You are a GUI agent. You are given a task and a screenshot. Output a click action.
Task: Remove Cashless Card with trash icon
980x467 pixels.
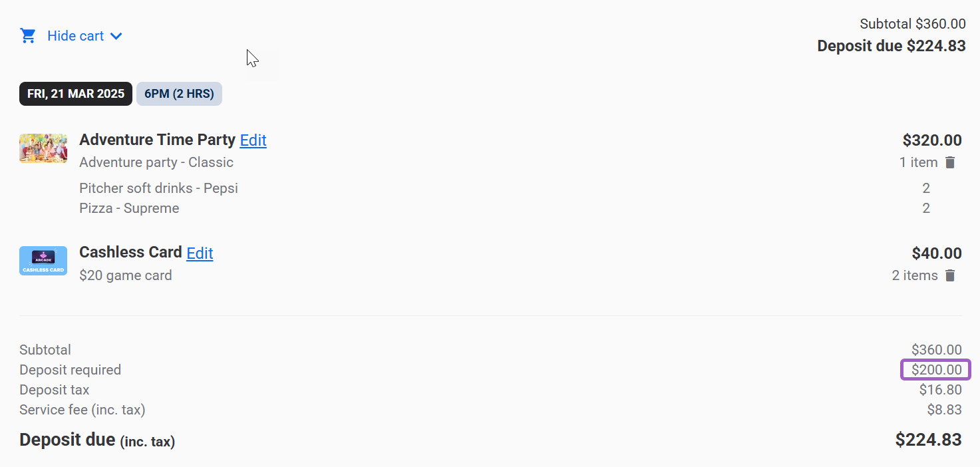950,275
